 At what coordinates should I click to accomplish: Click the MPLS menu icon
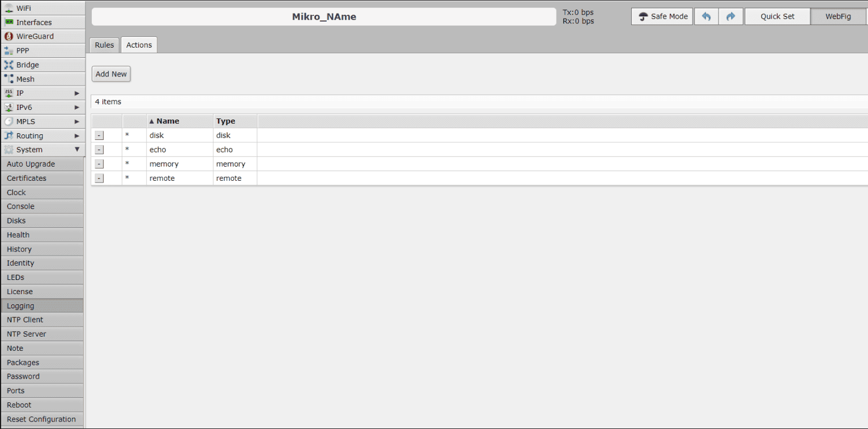pos(8,121)
